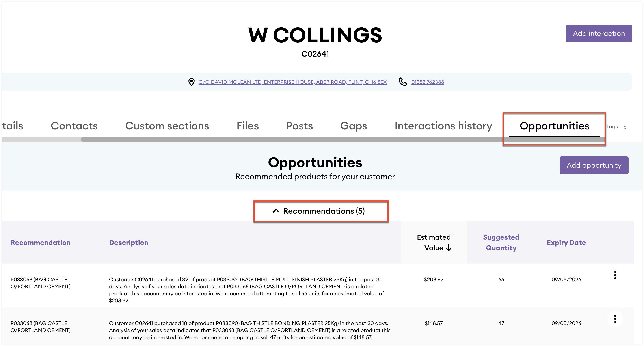The width and height of the screenshot is (644, 346).
Task: Click the location pin icon
Action: tap(191, 82)
